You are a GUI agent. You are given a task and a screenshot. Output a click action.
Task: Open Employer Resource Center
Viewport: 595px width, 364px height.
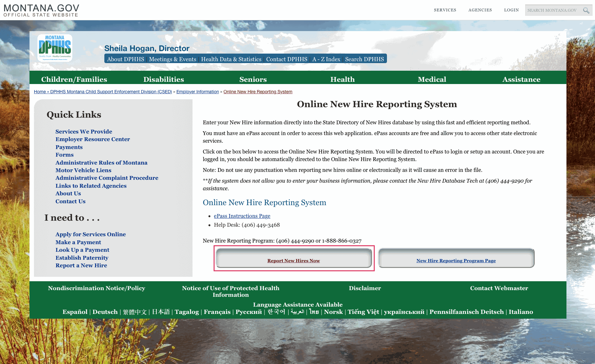93,139
